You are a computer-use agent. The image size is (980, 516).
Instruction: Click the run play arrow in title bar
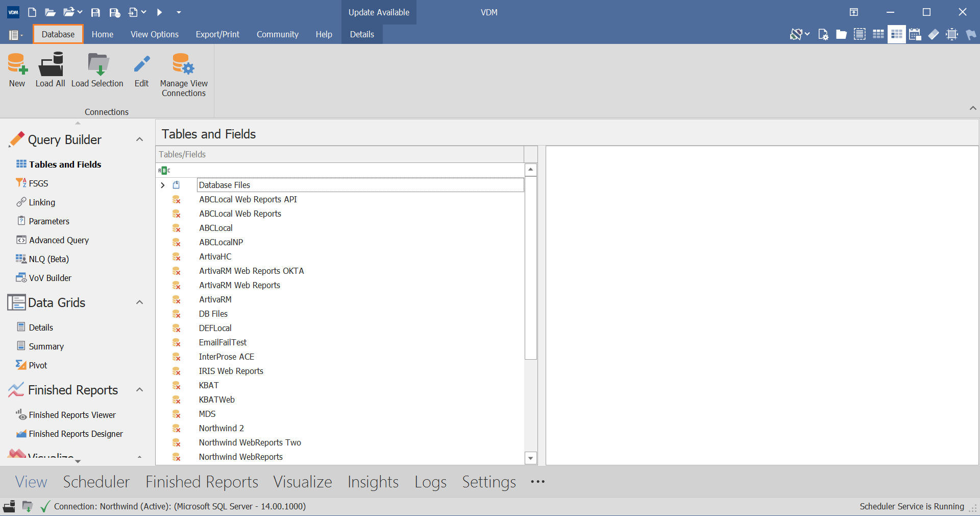(x=159, y=12)
